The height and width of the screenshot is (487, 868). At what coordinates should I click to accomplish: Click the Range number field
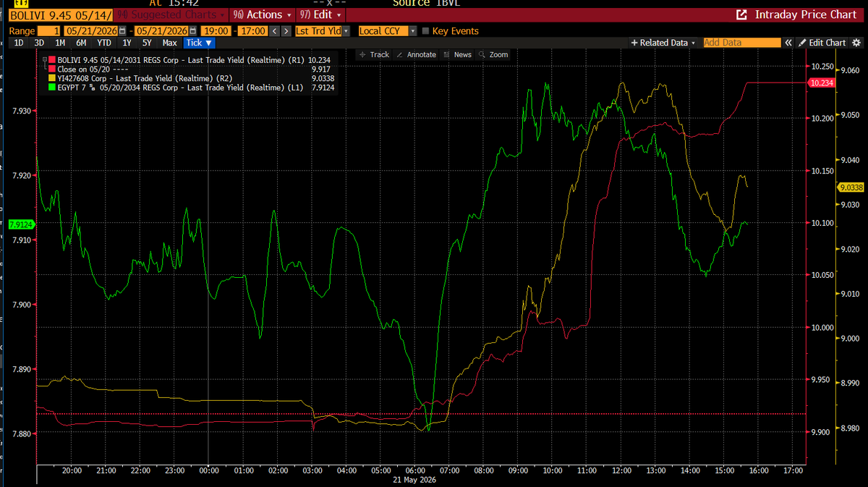pyautogui.click(x=49, y=31)
